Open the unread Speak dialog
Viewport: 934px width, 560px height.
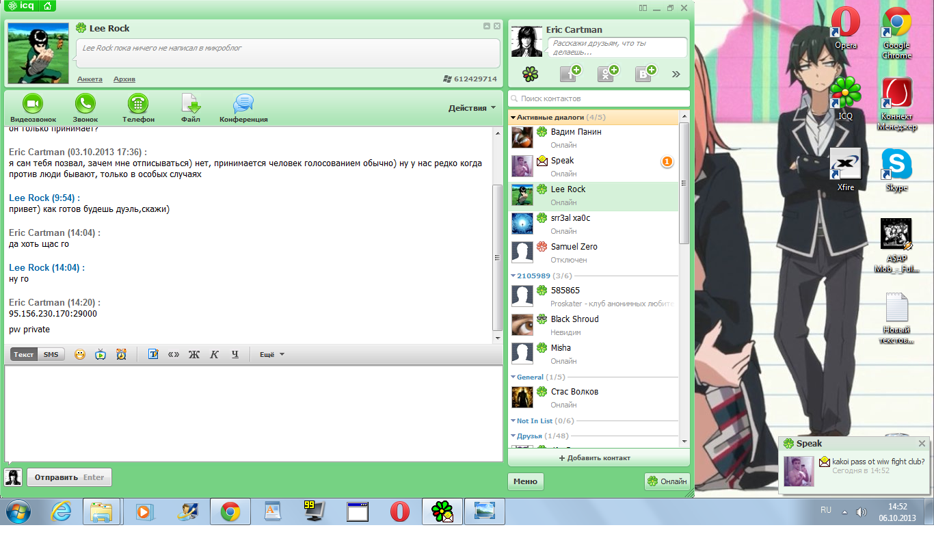(x=593, y=167)
